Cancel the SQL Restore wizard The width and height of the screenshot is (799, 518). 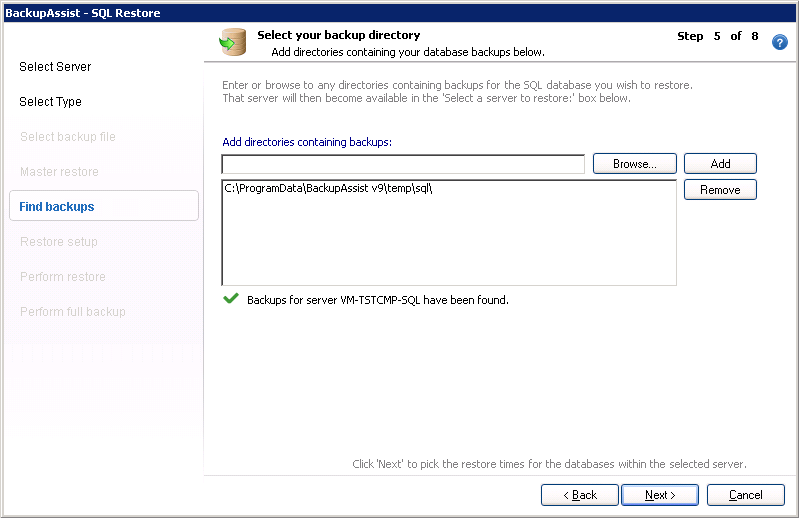pos(745,495)
